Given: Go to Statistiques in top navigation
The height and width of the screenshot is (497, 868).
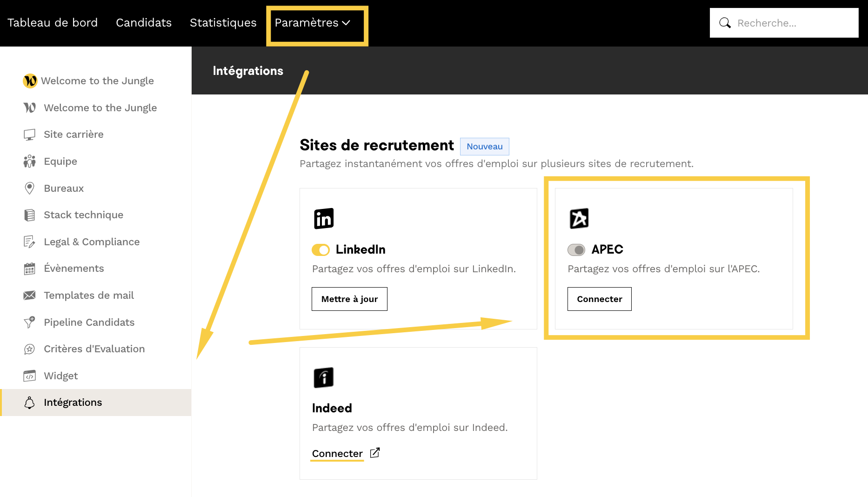Looking at the screenshot, I should (223, 23).
